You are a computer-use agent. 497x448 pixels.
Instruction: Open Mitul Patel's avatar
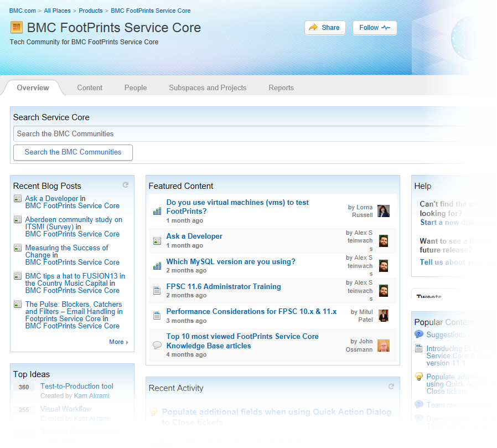384,316
